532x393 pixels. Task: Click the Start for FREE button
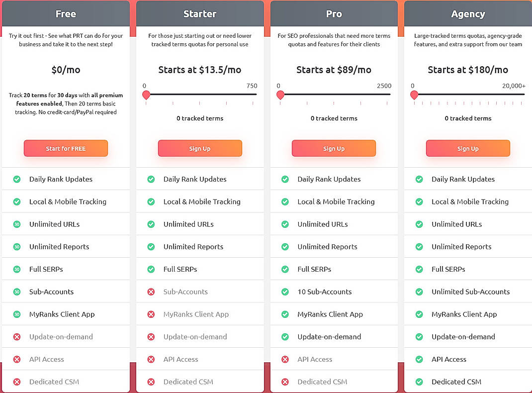(x=66, y=148)
